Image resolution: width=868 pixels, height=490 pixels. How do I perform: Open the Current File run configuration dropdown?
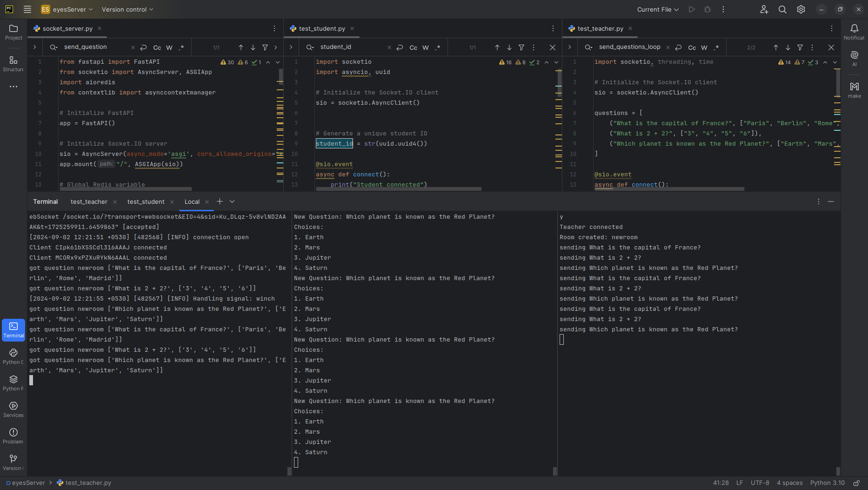[x=658, y=9]
